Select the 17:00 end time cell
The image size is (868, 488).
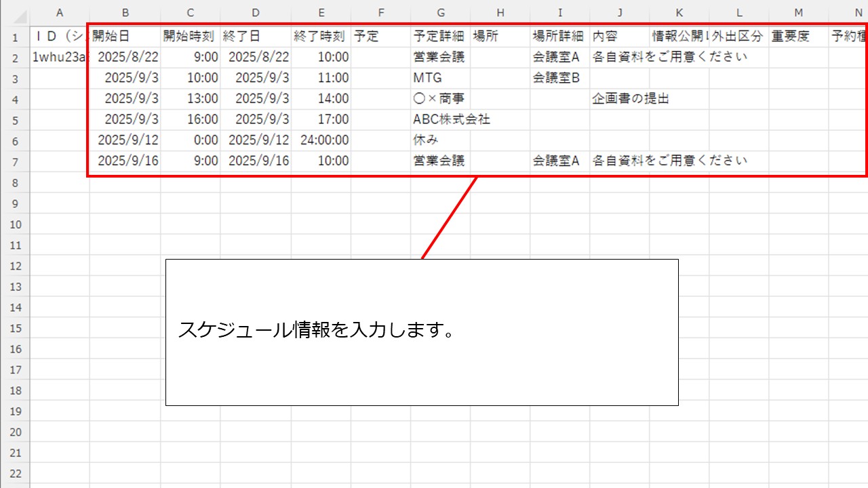click(321, 120)
